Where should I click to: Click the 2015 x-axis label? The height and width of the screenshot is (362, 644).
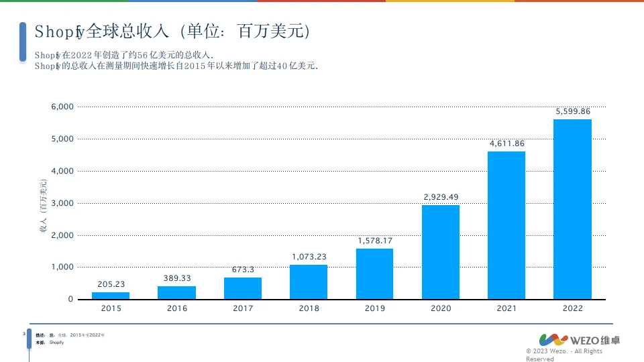coord(111,308)
